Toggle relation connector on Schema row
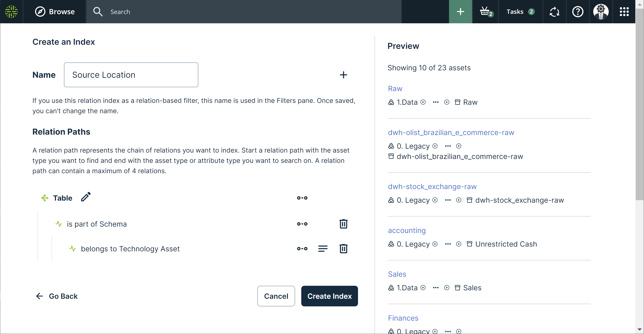Image resolution: width=644 pixels, height=334 pixels. [302, 224]
